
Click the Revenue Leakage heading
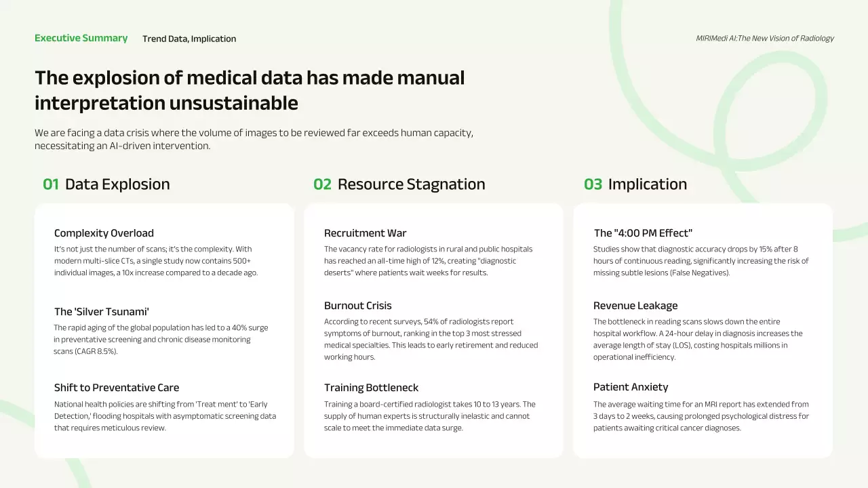(x=635, y=306)
